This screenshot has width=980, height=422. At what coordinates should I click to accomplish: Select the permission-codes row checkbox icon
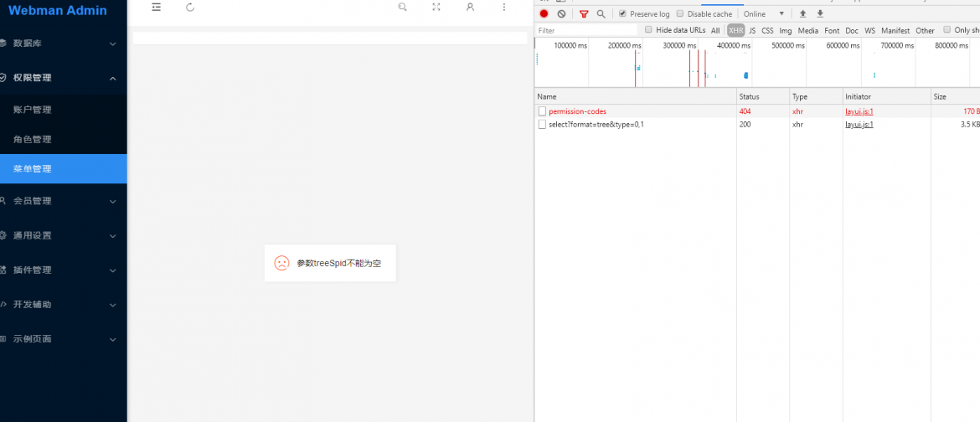point(543,111)
